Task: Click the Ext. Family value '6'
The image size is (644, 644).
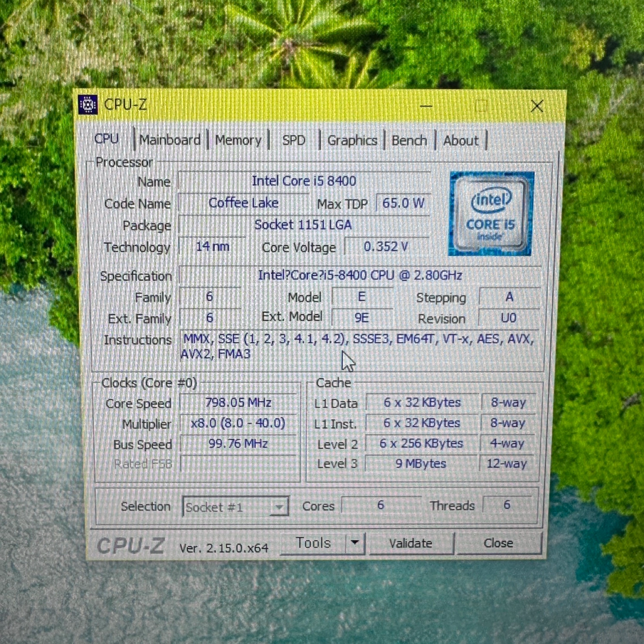Action: (209, 318)
